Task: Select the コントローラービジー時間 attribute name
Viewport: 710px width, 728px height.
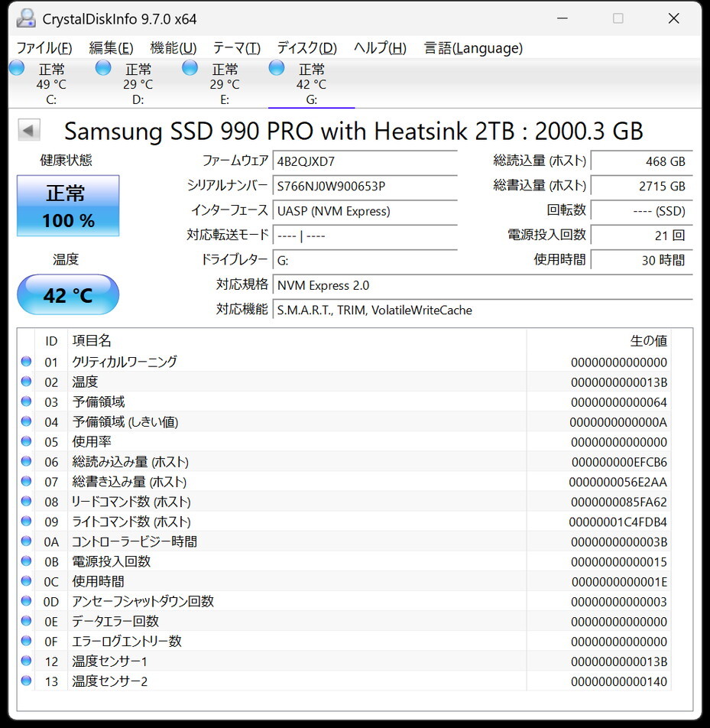Action: point(135,542)
